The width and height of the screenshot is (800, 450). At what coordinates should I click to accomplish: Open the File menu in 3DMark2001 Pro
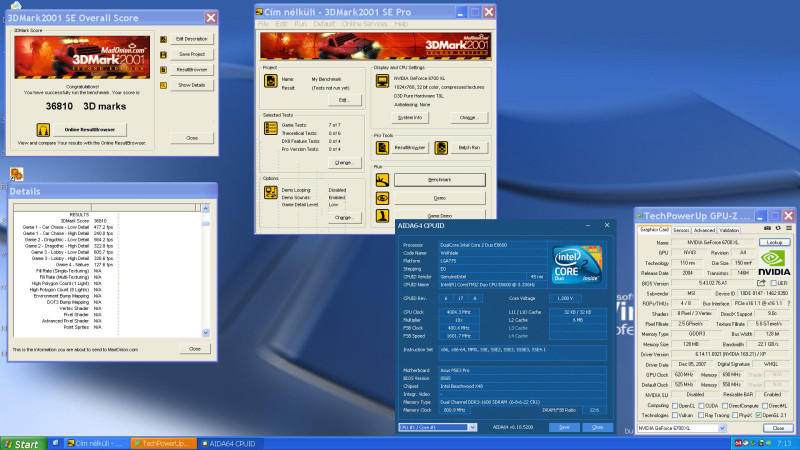(x=263, y=24)
